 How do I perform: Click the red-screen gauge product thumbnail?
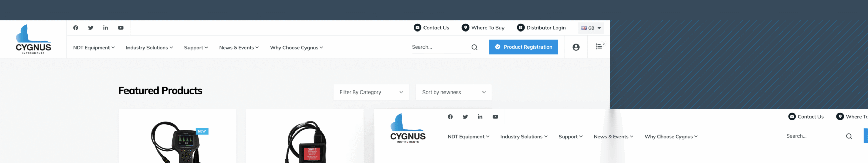(307, 142)
